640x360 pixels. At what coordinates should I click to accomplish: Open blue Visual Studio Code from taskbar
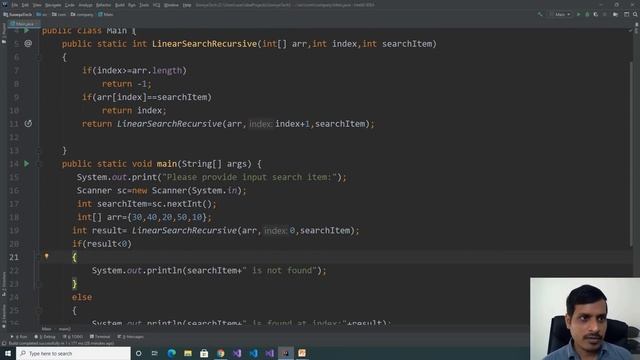(x=253, y=353)
